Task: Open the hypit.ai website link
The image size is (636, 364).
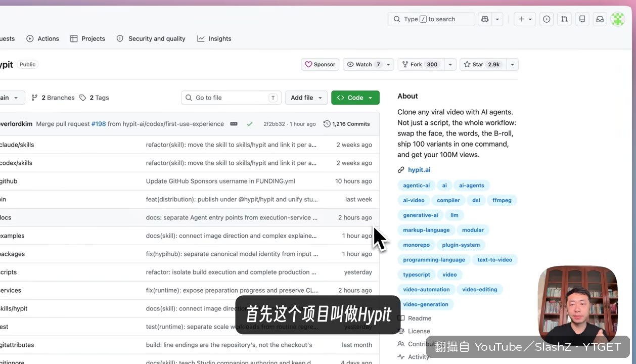Action: [419, 170]
